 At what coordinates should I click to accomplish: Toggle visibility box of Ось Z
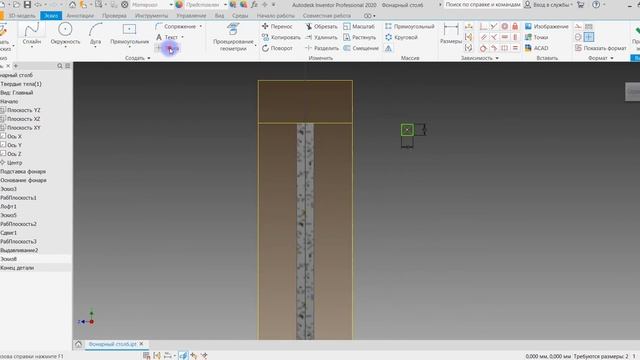click(x=3, y=153)
